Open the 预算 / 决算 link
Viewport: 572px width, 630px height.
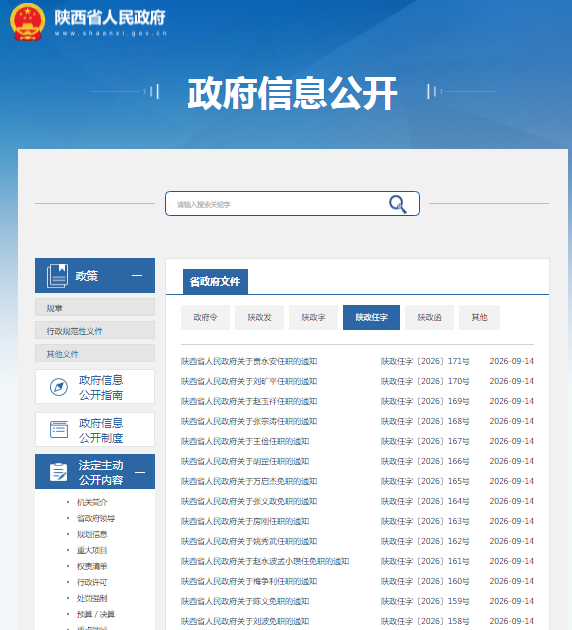[96, 614]
